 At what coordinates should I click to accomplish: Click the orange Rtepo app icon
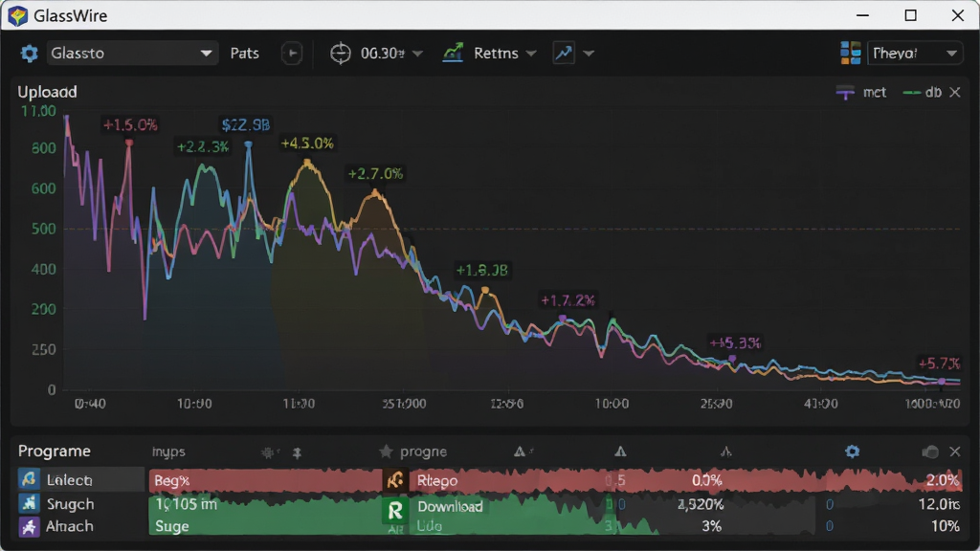pyautogui.click(x=395, y=480)
